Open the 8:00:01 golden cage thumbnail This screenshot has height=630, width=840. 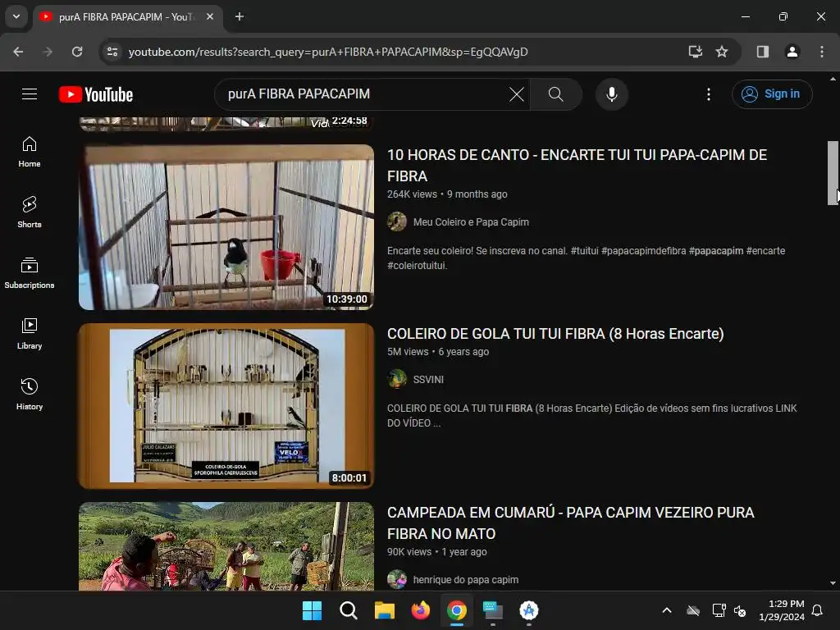pyautogui.click(x=226, y=405)
